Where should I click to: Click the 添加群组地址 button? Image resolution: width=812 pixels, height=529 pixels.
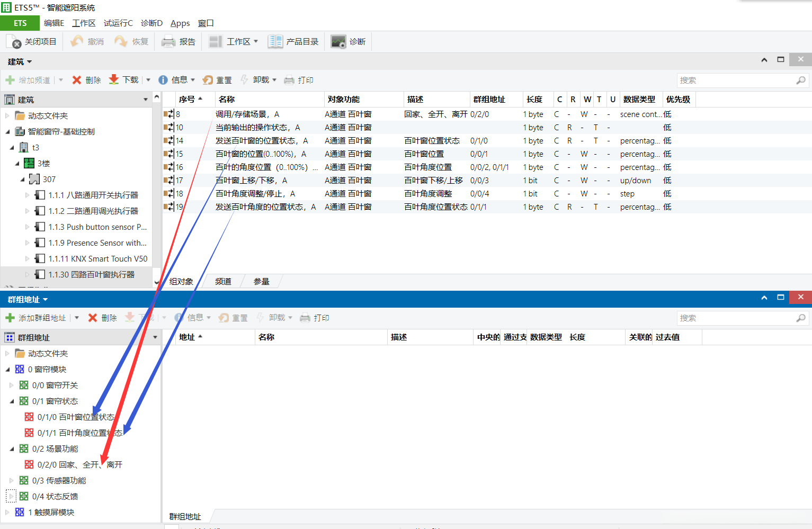35,318
